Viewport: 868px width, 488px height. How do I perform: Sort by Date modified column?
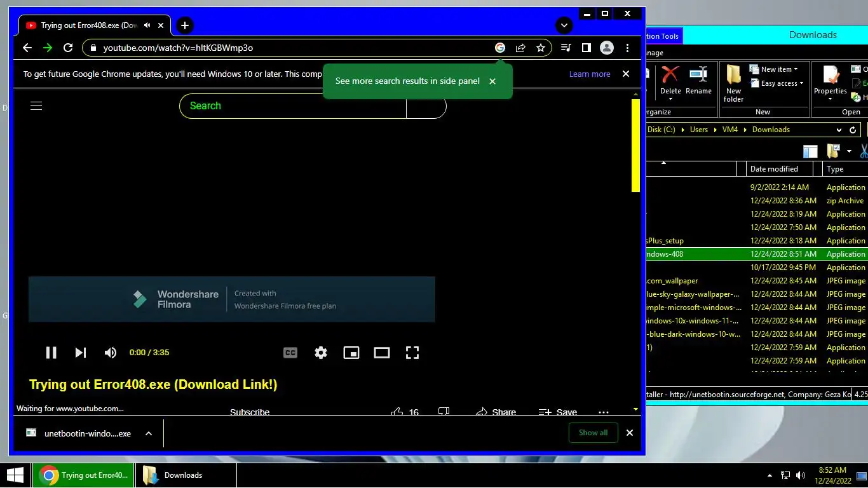tap(779, 169)
